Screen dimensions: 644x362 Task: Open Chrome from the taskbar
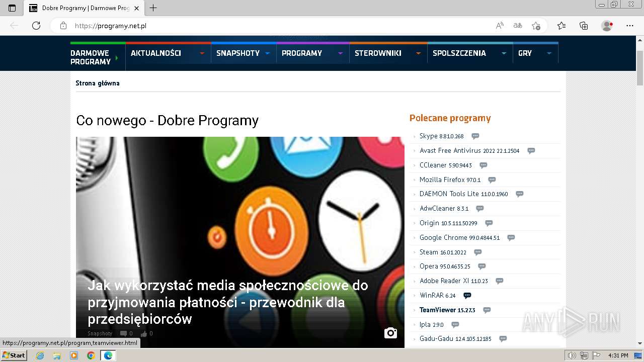tap(91, 355)
